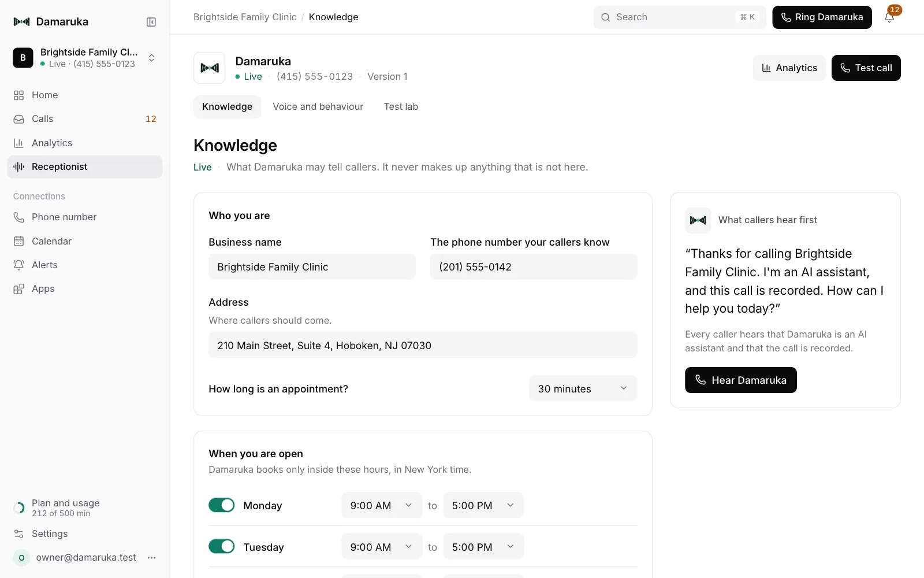Open Tuesday closing time dropdown

coord(484,547)
